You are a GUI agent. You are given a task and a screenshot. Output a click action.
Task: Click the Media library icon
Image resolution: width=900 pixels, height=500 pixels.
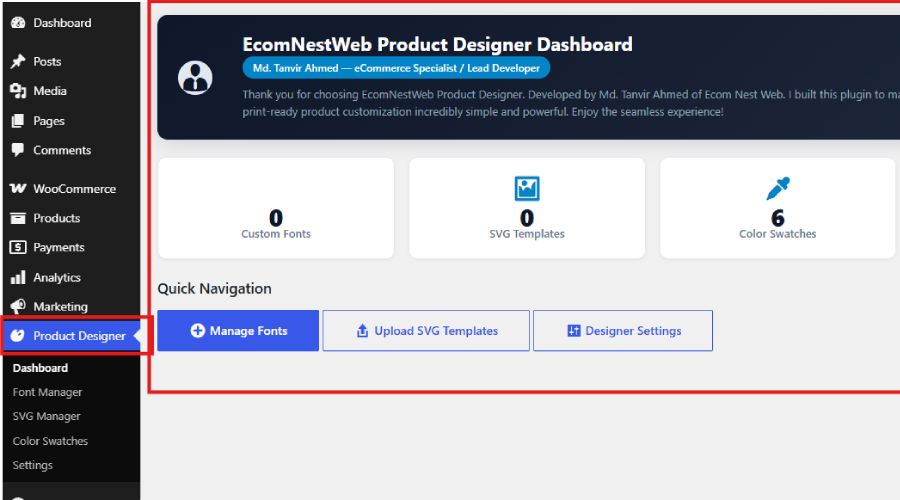(18, 91)
